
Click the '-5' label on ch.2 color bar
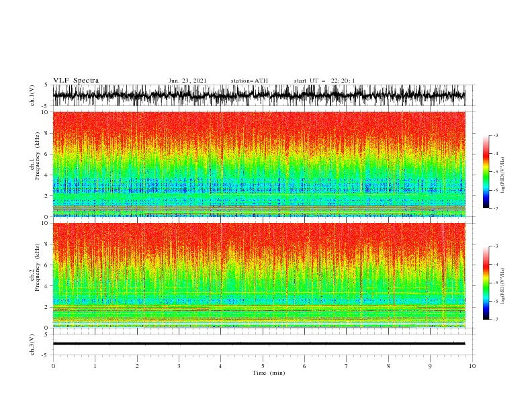pos(496,283)
